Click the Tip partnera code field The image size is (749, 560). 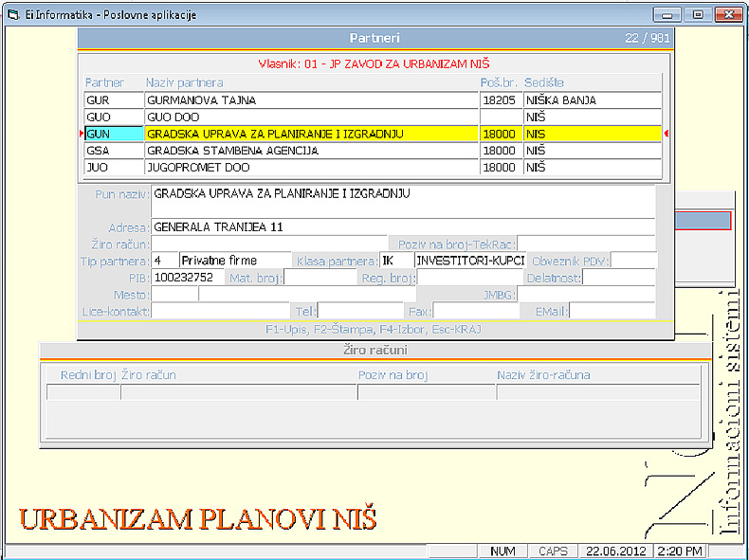pyautogui.click(x=164, y=261)
